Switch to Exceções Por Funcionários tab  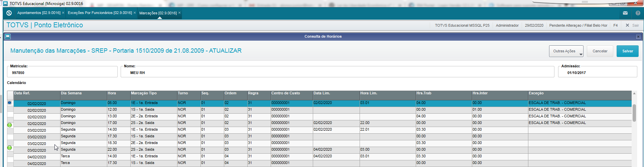point(100,13)
